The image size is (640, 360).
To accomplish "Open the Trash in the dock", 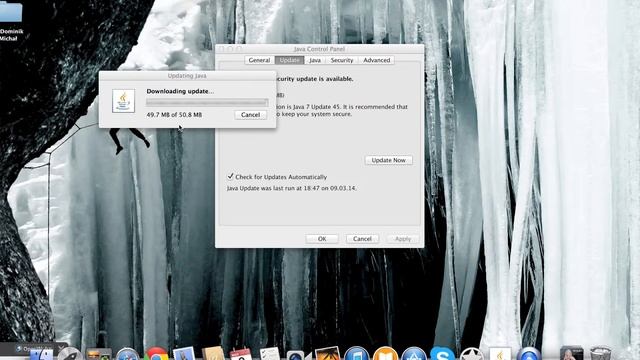I will pos(600,354).
